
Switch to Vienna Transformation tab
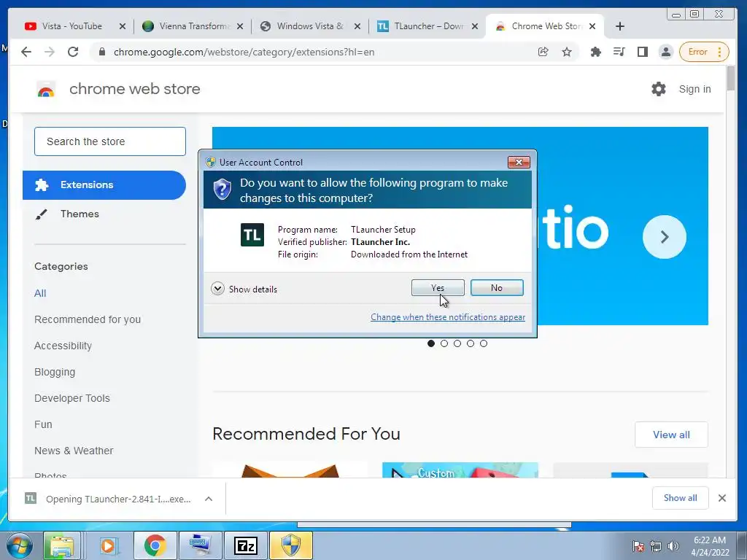(194, 26)
